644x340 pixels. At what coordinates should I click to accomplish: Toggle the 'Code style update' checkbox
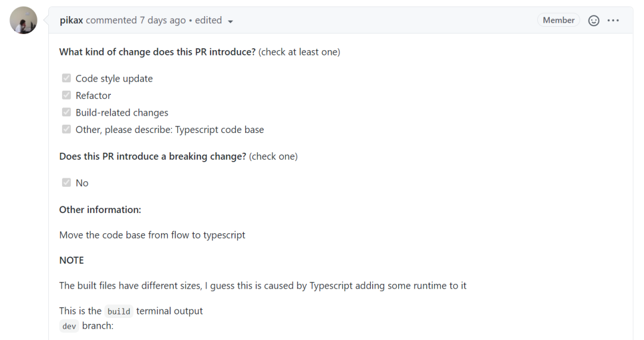[66, 78]
